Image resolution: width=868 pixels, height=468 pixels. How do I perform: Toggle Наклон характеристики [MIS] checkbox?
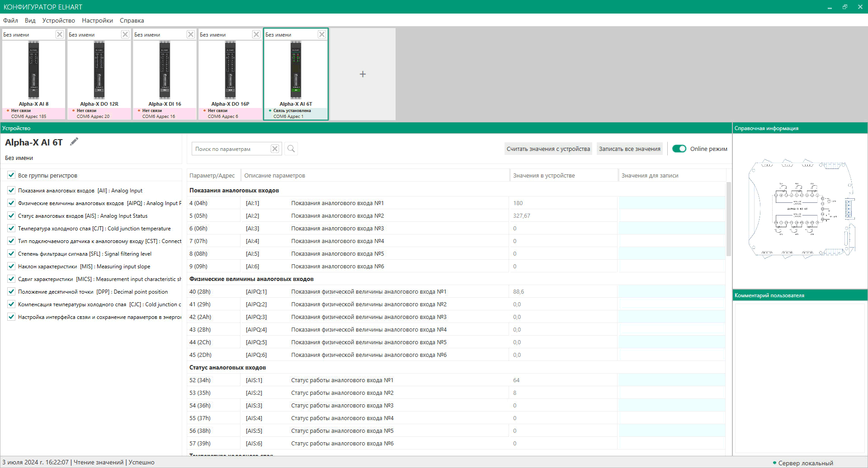(x=11, y=267)
